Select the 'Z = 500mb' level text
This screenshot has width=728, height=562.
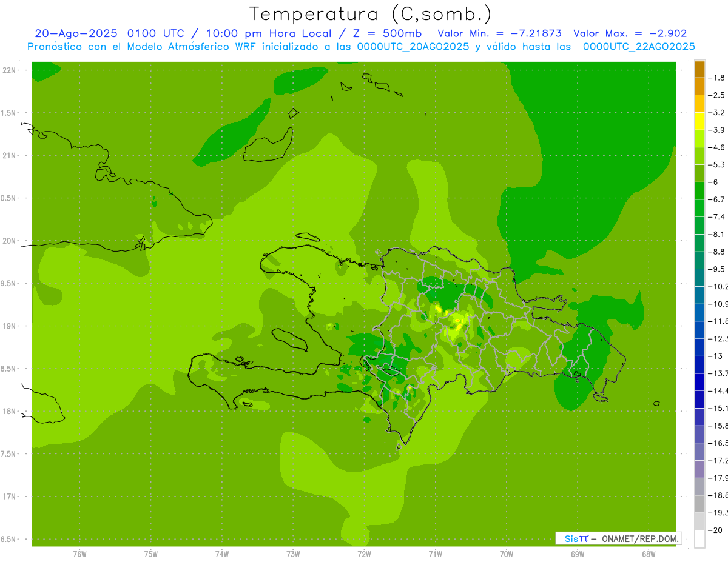[x=386, y=33]
